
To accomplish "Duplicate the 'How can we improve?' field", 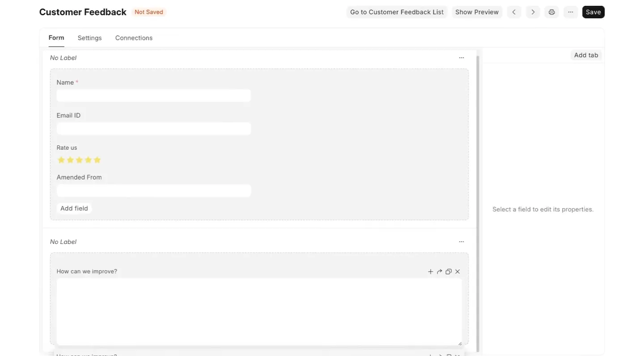I will 449,272.
